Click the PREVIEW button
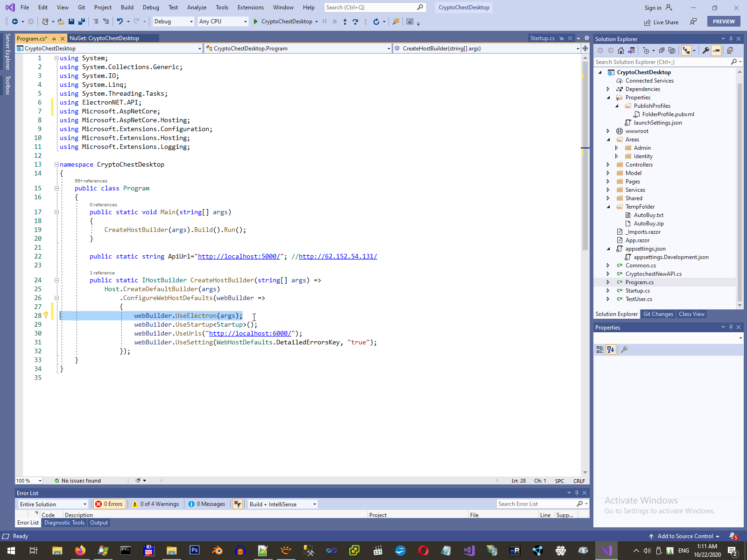The image size is (747, 560). tap(723, 21)
